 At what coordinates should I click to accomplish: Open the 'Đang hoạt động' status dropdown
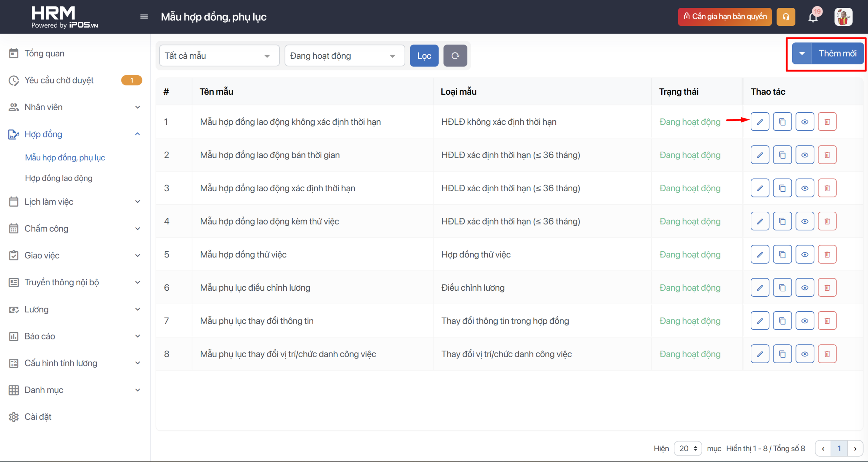tap(344, 56)
